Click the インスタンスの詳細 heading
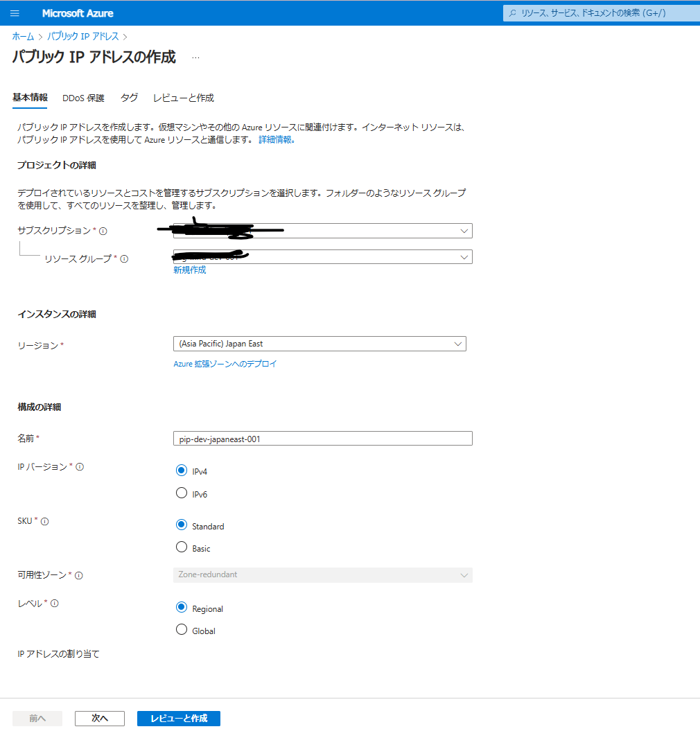This screenshot has width=700, height=738. [x=57, y=314]
